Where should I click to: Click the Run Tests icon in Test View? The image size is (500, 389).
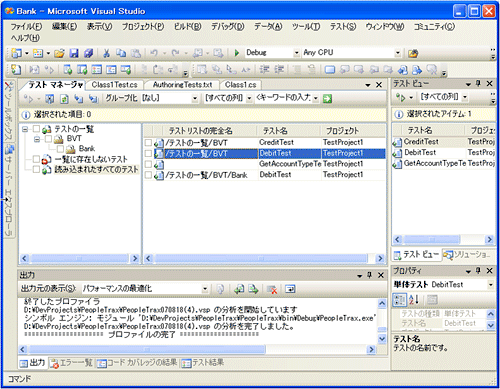pos(401,97)
